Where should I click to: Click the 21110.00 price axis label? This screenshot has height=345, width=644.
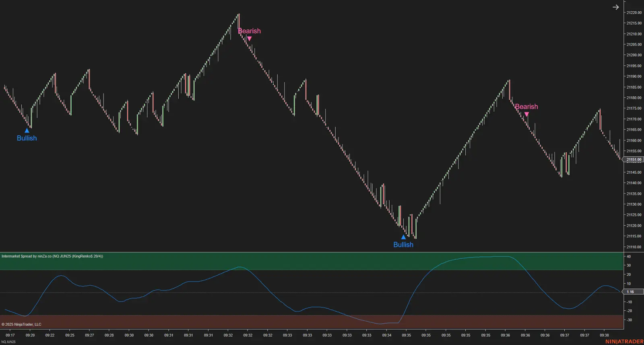click(x=634, y=247)
